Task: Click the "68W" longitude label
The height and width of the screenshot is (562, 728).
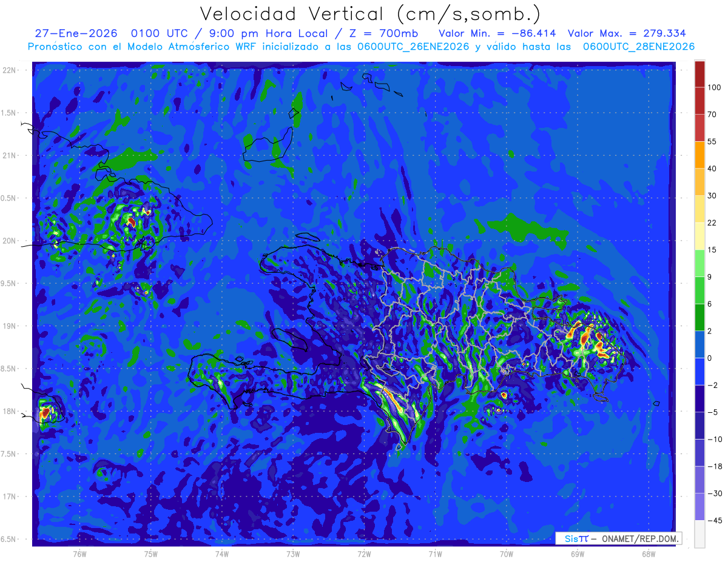Action: (x=649, y=554)
